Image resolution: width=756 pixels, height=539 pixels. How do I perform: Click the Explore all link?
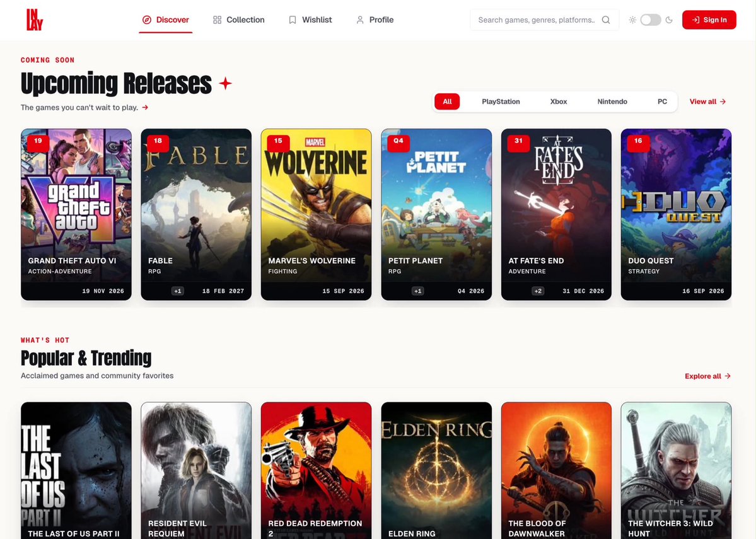point(707,376)
